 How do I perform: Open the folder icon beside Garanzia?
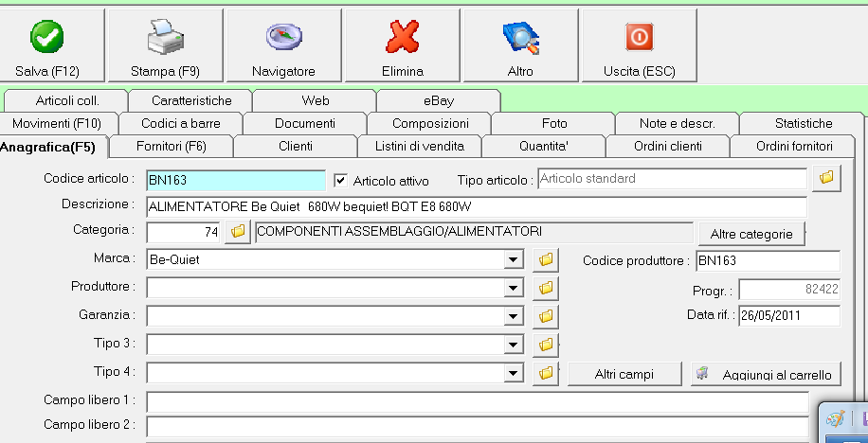(546, 316)
